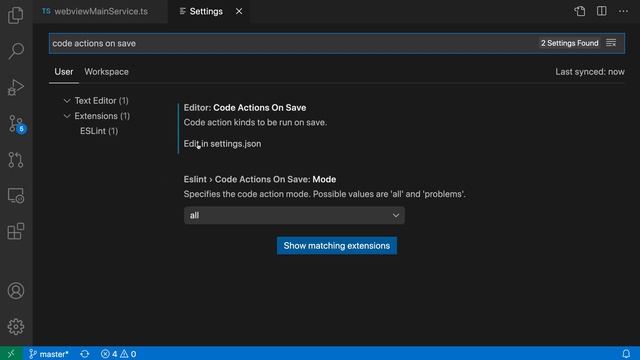Click Show matching extensions button
Viewport: 640px width, 360px height.
click(337, 246)
